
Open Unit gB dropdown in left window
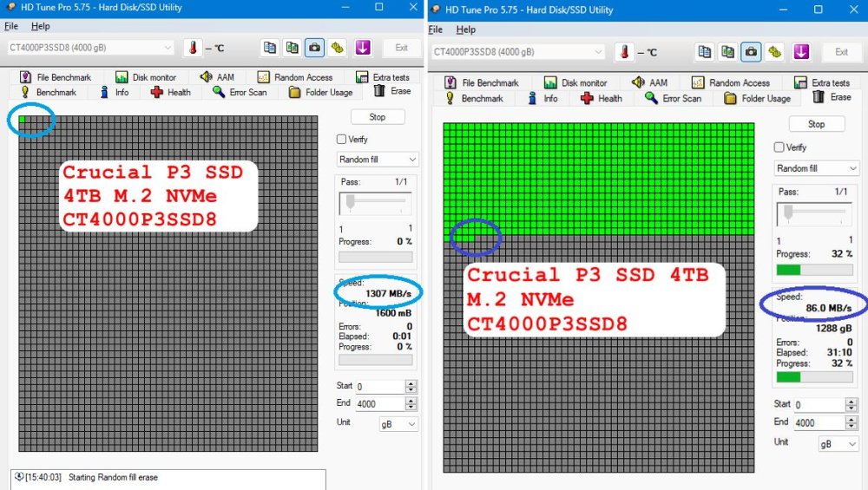point(398,424)
